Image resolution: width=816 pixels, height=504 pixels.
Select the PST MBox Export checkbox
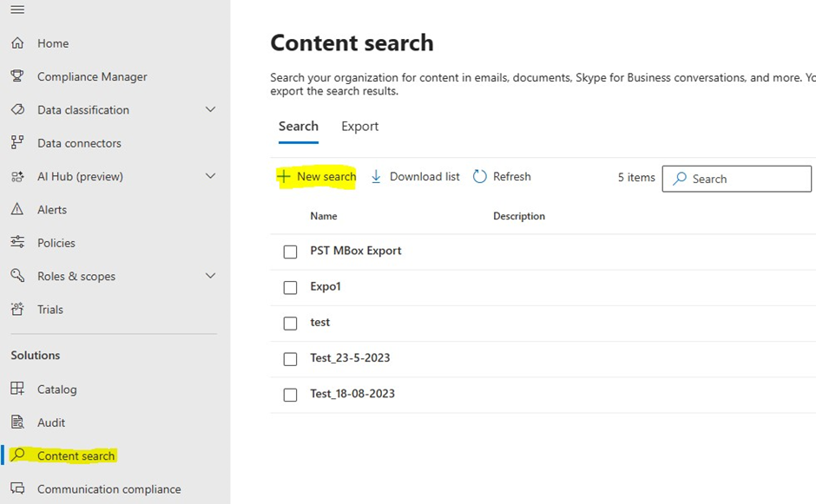point(291,252)
